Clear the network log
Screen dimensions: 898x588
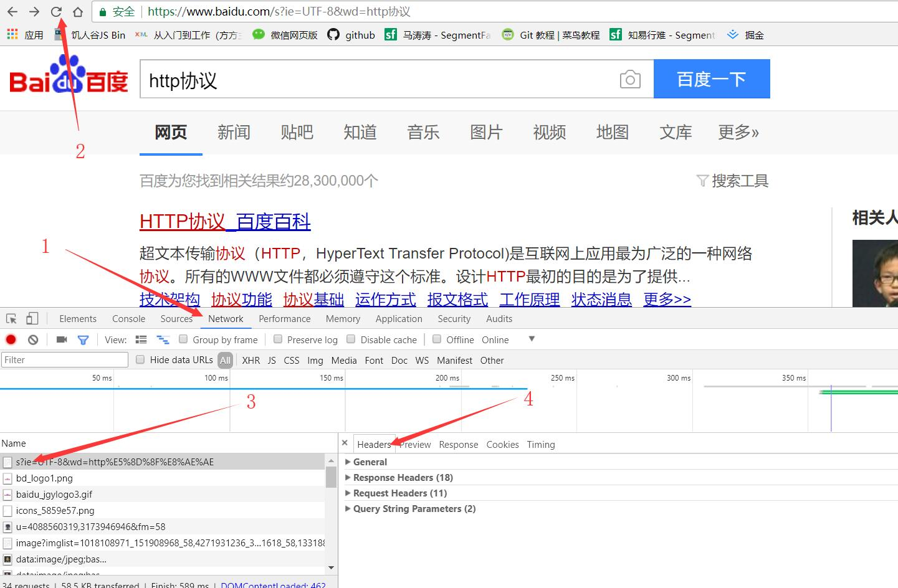click(x=33, y=339)
